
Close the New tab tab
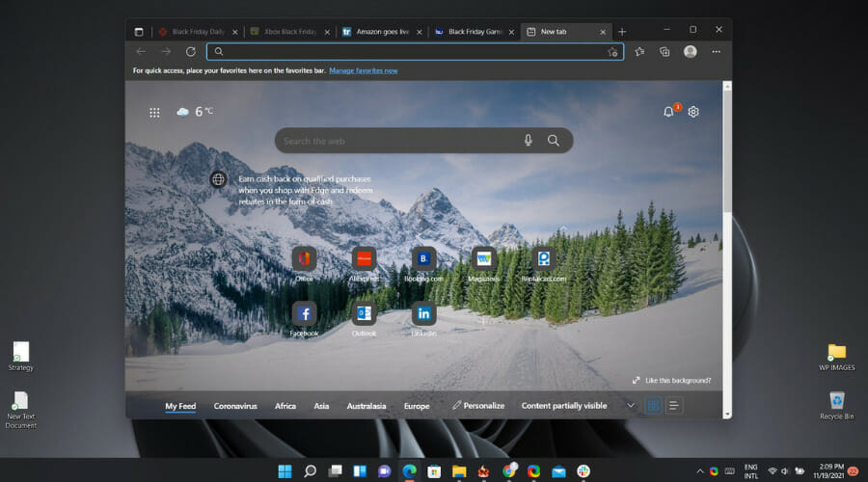(603, 32)
